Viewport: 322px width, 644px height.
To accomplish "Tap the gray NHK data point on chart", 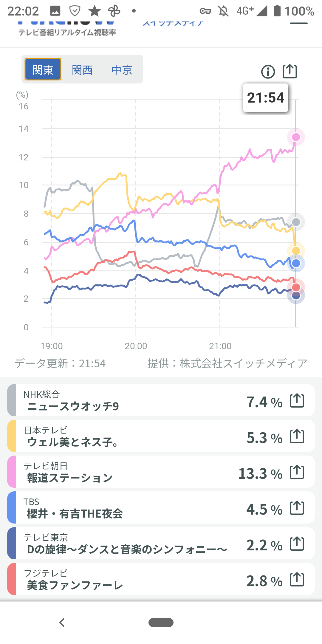I will pos(296,222).
